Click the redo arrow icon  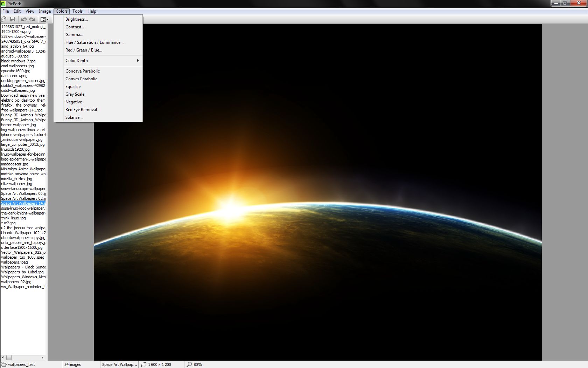32,19
